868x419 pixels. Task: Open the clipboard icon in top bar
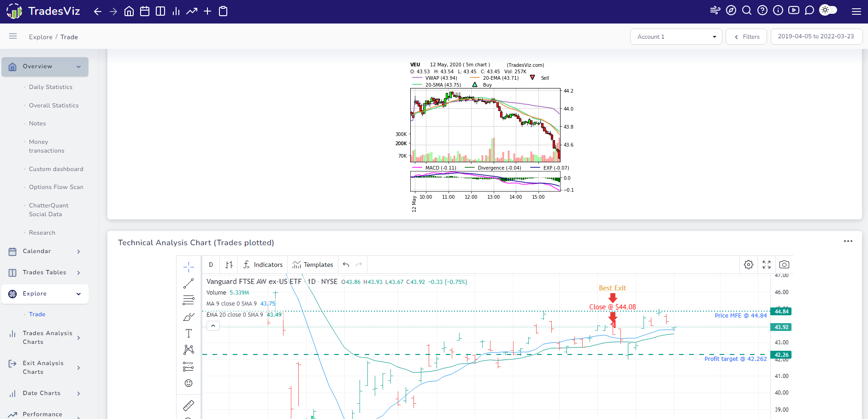[x=223, y=12]
